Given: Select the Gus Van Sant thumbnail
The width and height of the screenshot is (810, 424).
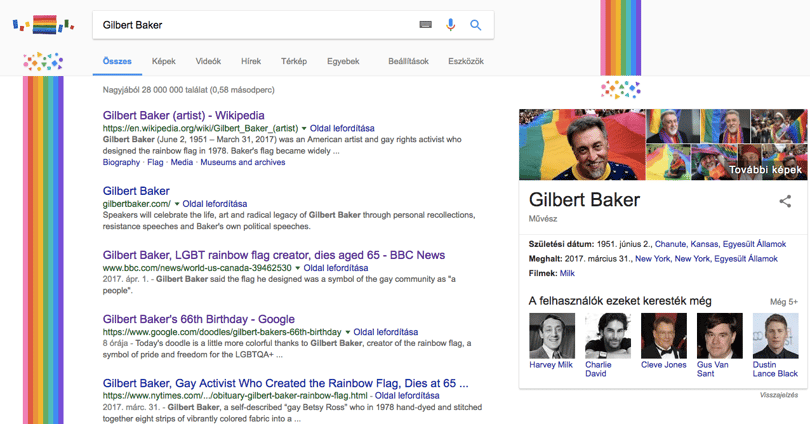Looking at the screenshot, I should pos(720,336).
